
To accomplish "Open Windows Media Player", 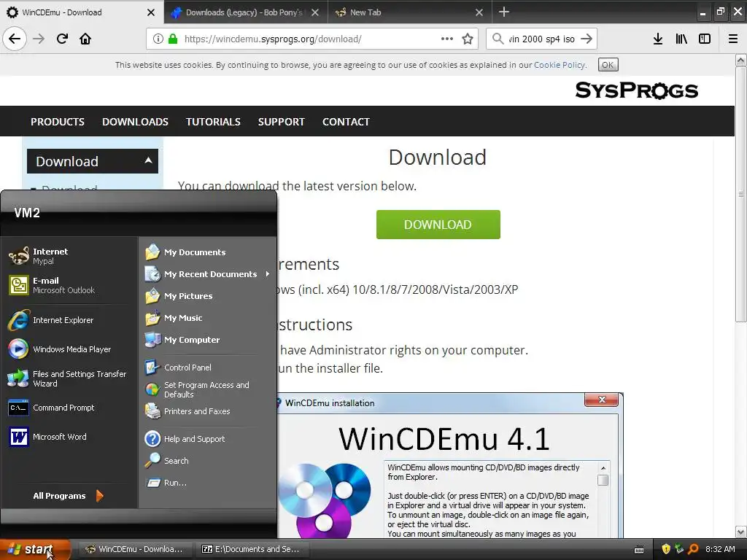I will [x=69, y=349].
